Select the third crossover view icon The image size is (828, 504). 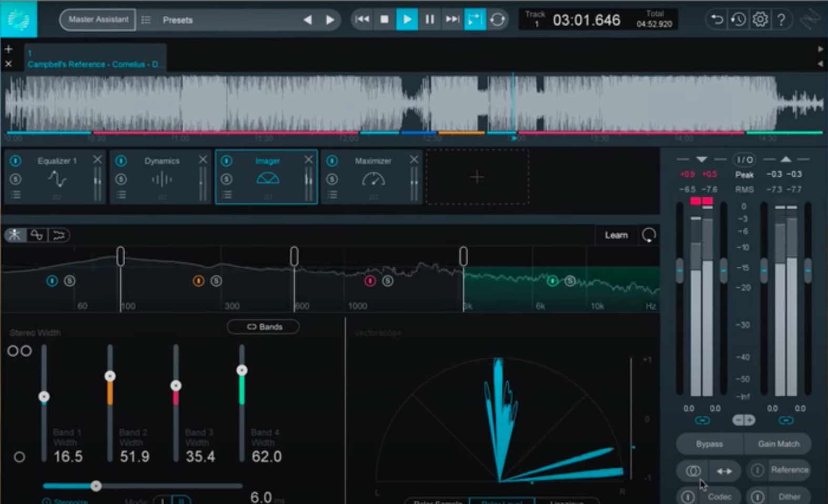point(59,235)
